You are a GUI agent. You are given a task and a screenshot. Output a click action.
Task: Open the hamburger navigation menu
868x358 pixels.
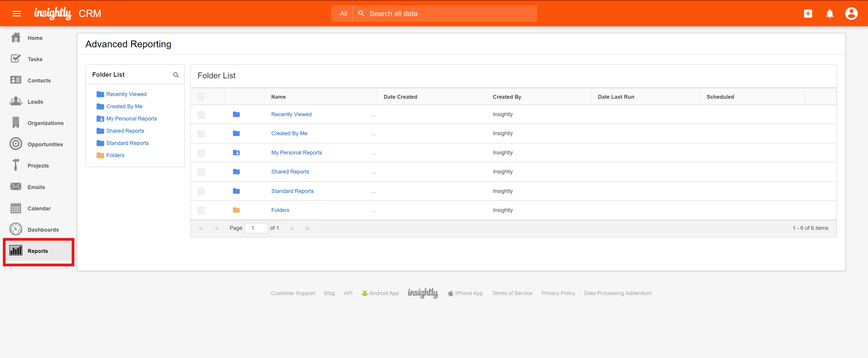pyautogui.click(x=17, y=14)
